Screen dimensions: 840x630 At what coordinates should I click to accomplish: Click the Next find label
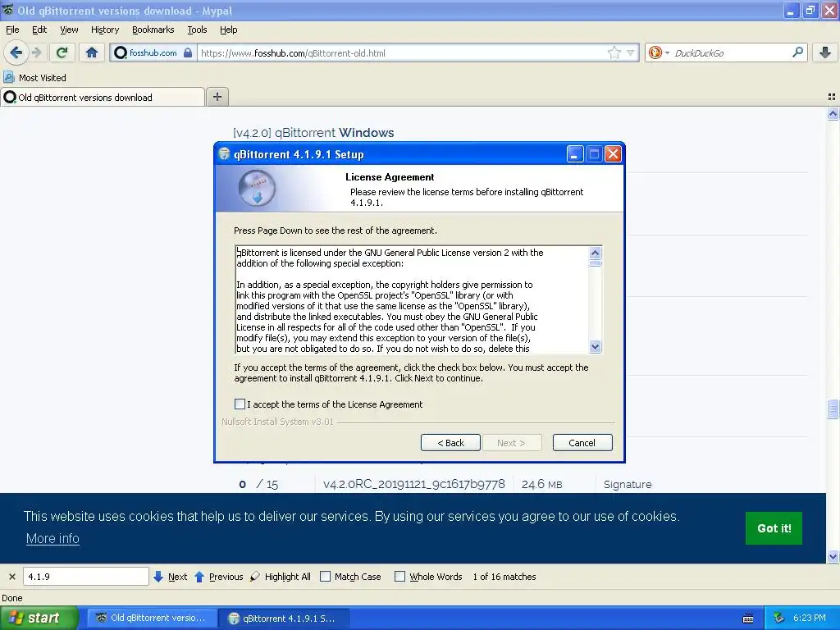(177, 577)
